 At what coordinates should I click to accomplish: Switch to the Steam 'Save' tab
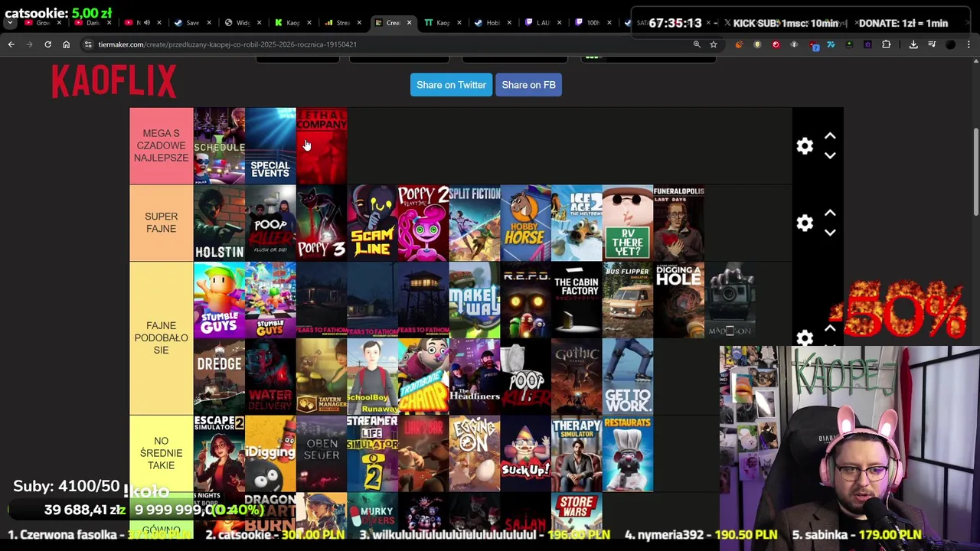point(192,23)
